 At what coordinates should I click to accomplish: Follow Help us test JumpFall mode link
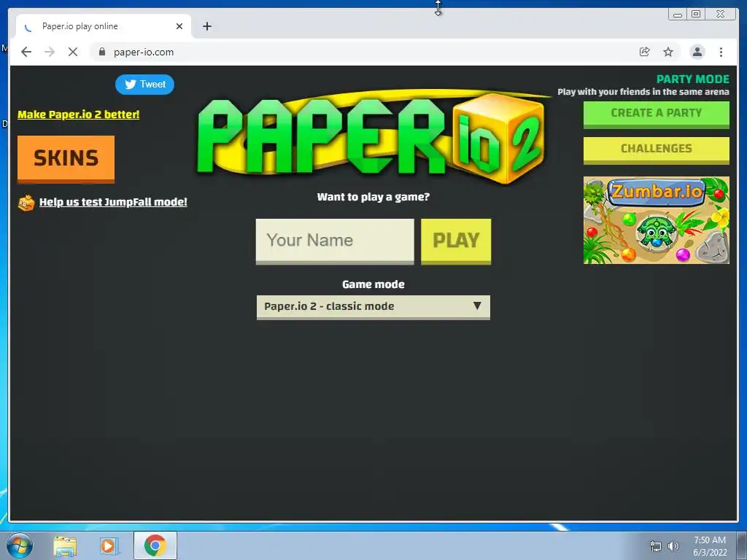pos(113,202)
